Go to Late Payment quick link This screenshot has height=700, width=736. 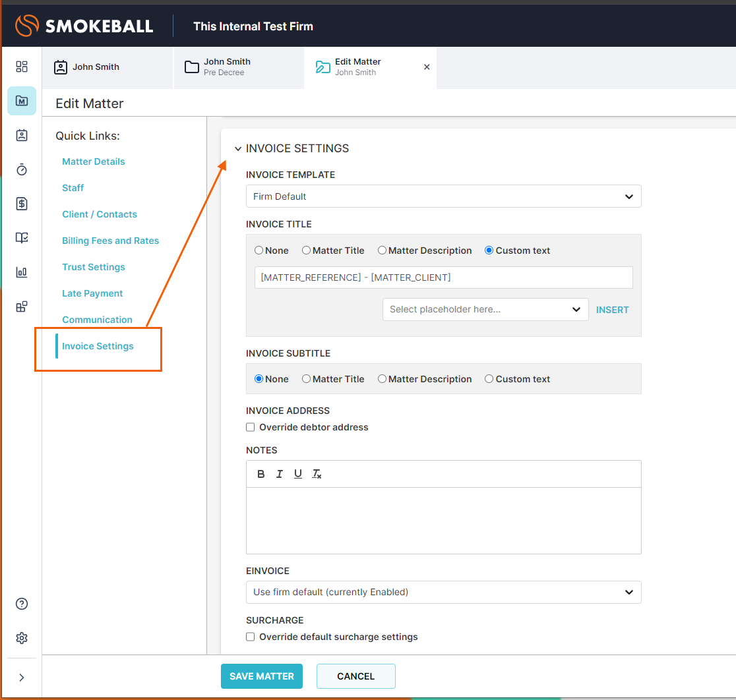[92, 294]
